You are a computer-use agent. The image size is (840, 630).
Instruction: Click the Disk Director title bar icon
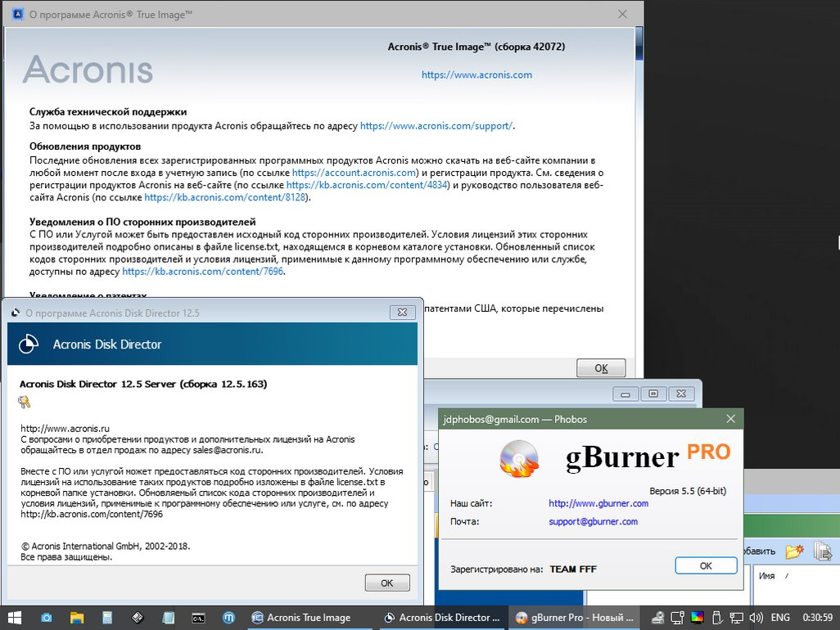tap(16, 313)
